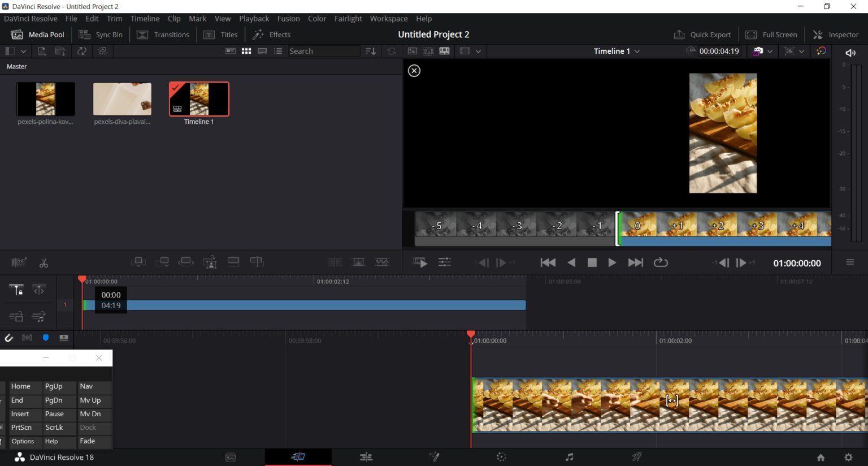Switch viewer to Source Tape mode

(x=429, y=51)
